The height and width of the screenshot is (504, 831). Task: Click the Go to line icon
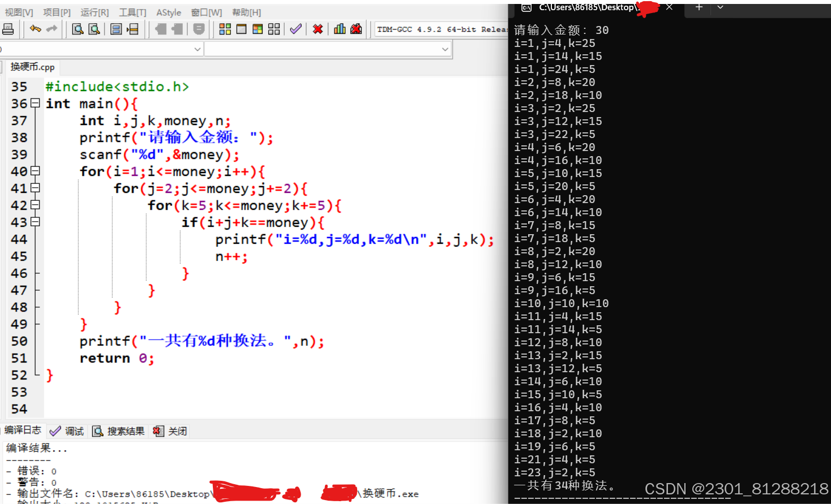coord(132,29)
